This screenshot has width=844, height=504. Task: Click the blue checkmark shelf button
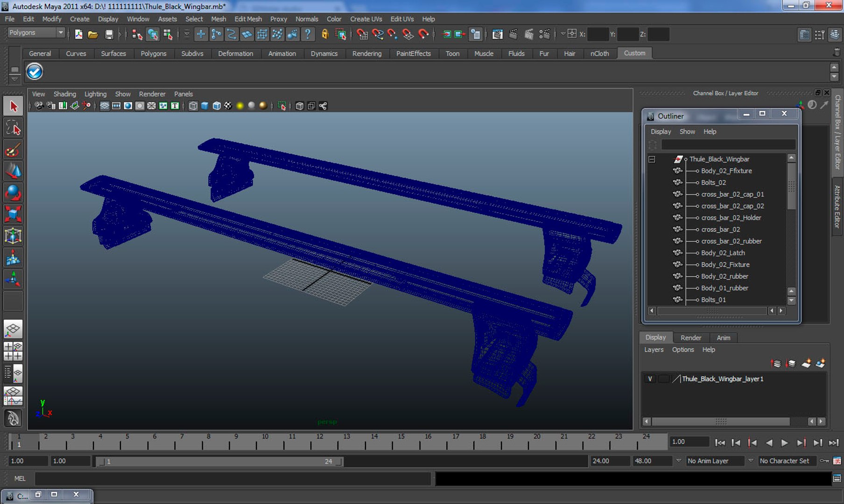point(34,71)
